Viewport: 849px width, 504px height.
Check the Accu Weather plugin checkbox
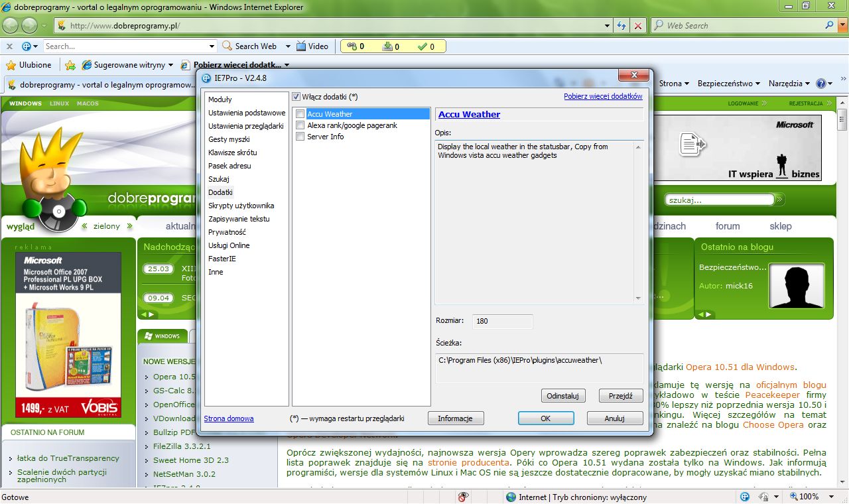300,114
